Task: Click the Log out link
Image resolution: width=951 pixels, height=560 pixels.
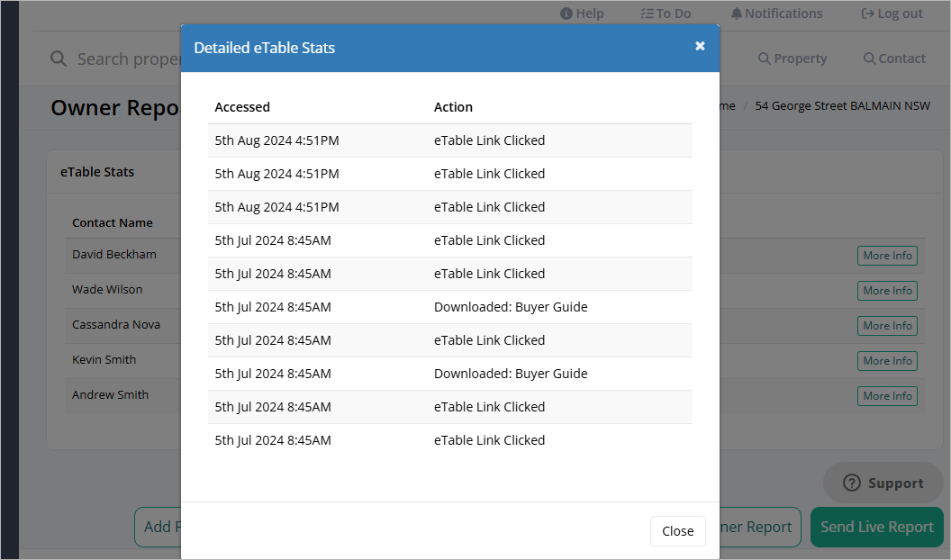Action: pyautogui.click(x=892, y=14)
